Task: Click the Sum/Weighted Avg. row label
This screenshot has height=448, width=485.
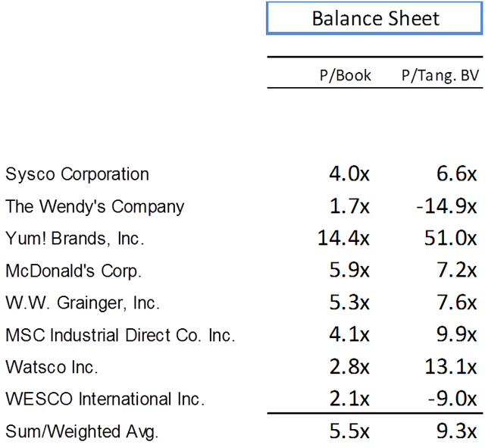Action: [x=82, y=432]
